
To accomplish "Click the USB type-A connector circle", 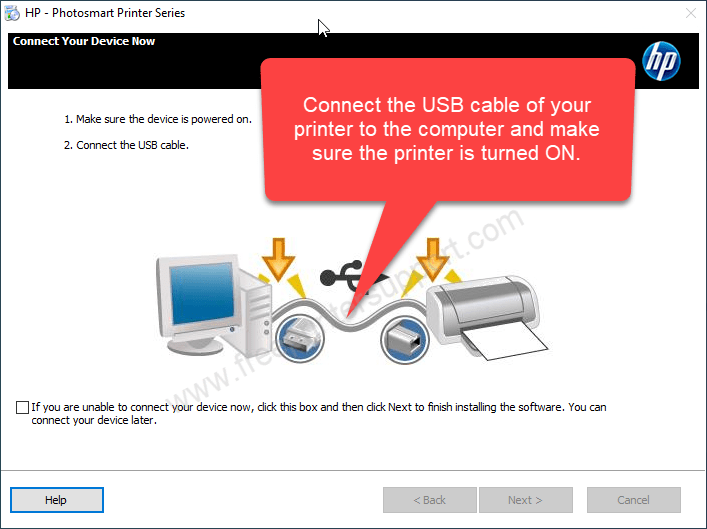I will click(x=300, y=338).
